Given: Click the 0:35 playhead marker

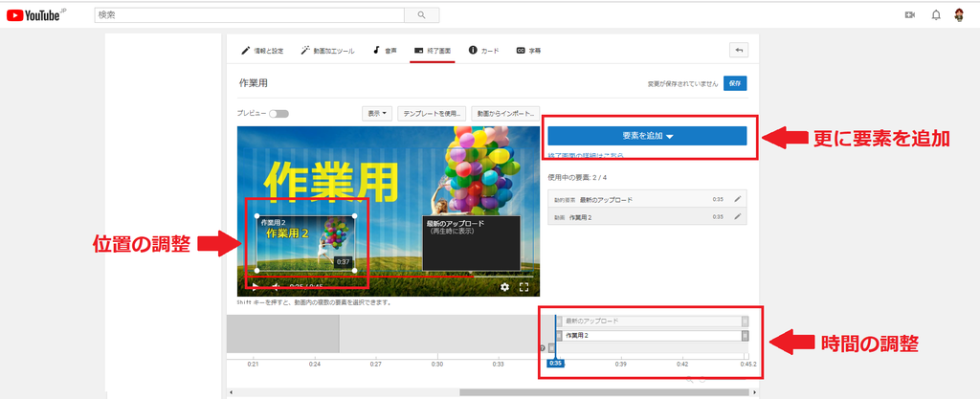Looking at the screenshot, I should click(555, 363).
